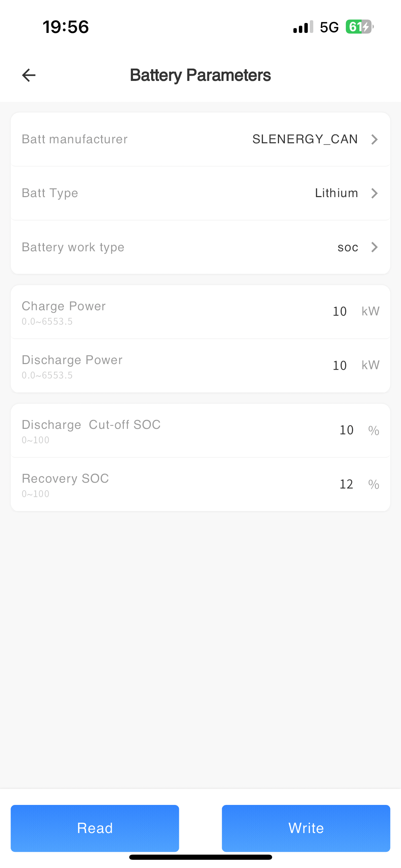Edit the Discharge Power value field
Viewport: 401px width, 868px height.
[340, 365]
